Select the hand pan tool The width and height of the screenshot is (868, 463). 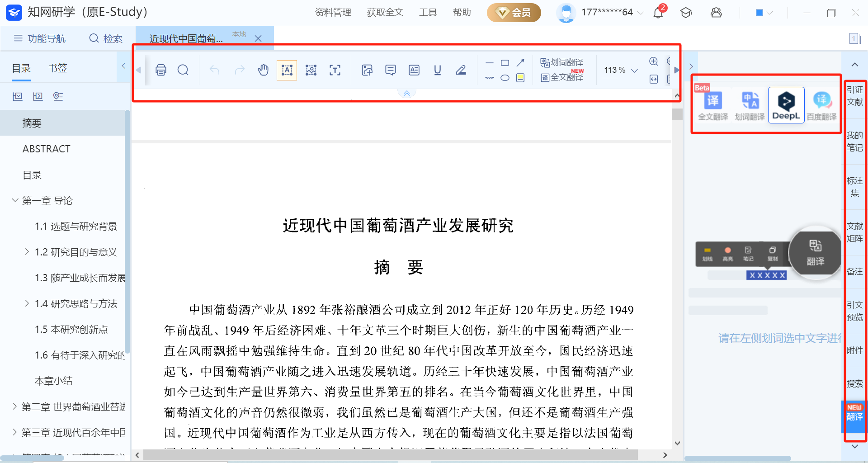tap(263, 70)
